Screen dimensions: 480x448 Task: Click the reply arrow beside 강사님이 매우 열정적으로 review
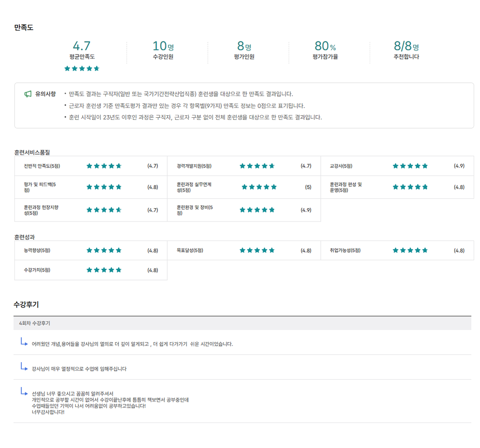coord(24,367)
